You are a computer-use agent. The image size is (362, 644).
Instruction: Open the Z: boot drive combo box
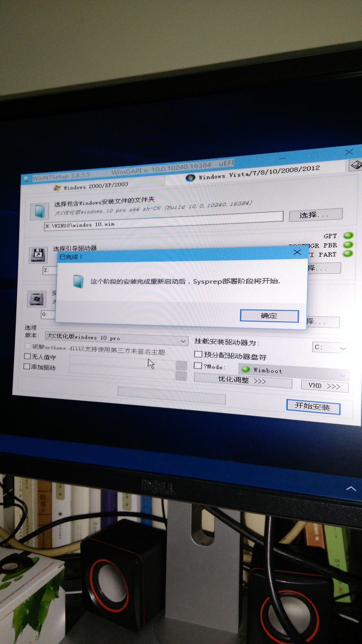[x=50, y=270]
